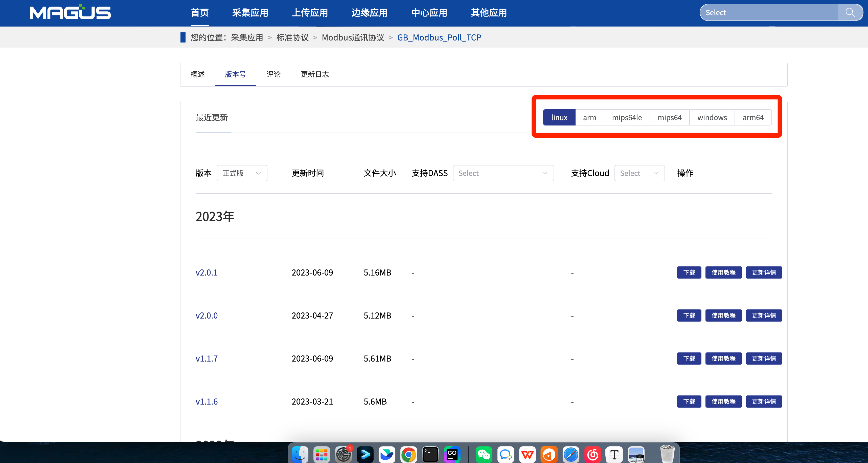This screenshot has width=868, height=463.
Task: Download version v1.1.6
Action: click(689, 402)
